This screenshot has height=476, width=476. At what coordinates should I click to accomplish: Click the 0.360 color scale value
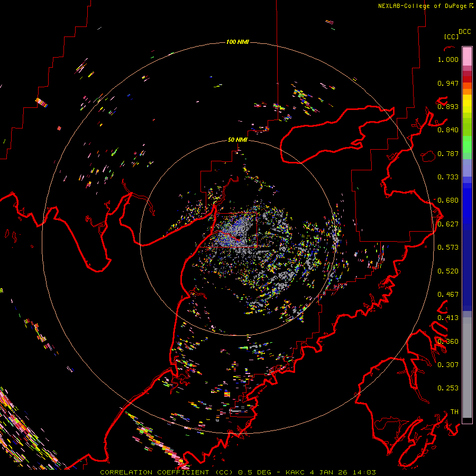[x=448, y=342]
